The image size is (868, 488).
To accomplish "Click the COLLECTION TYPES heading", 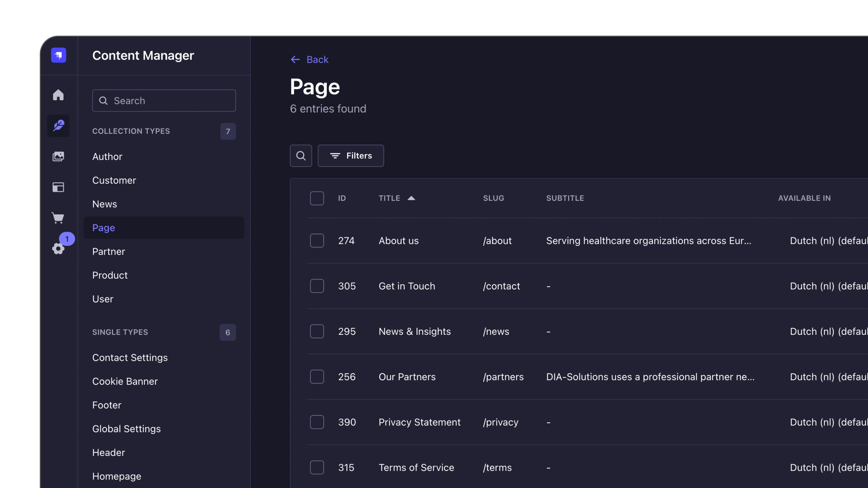I will click(131, 131).
